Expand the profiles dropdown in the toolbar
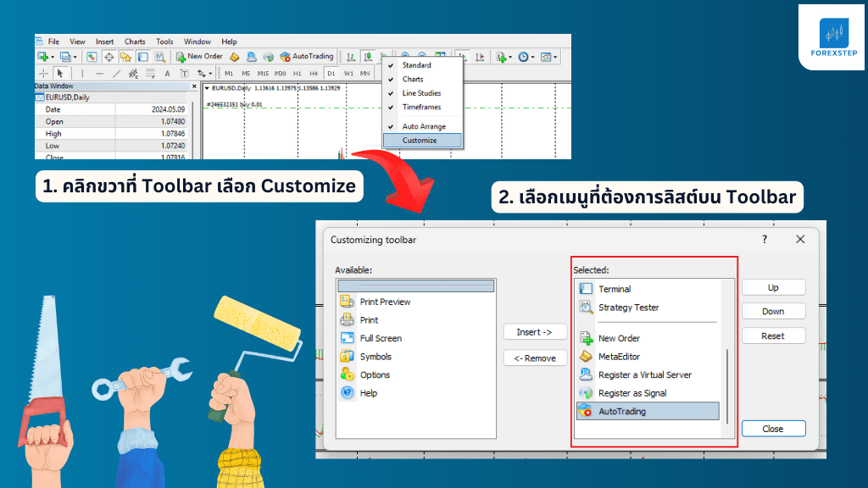This screenshot has width=868, height=488. coord(75,58)
